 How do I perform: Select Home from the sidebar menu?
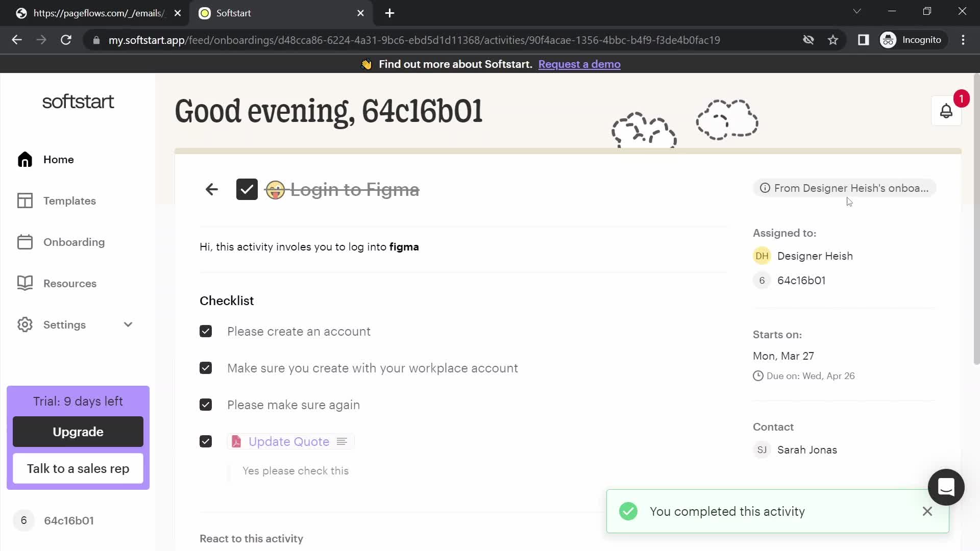[58, 160]
